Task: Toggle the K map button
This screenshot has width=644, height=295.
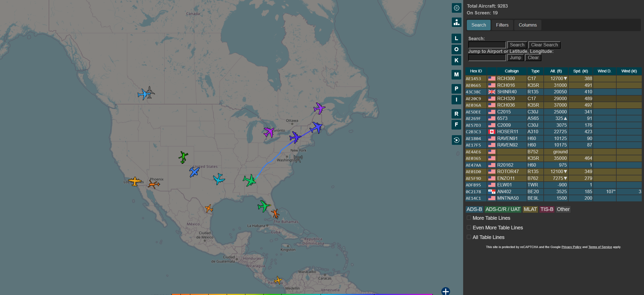Action: pos(456,61)
